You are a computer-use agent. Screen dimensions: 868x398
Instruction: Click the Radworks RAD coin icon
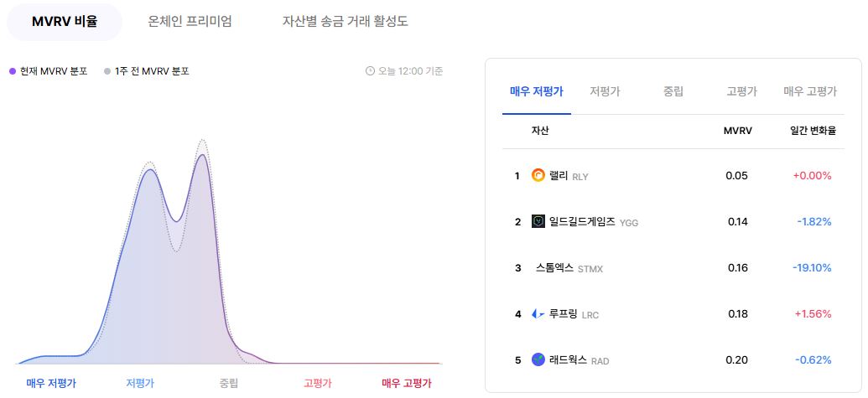(x=538, y=359)
